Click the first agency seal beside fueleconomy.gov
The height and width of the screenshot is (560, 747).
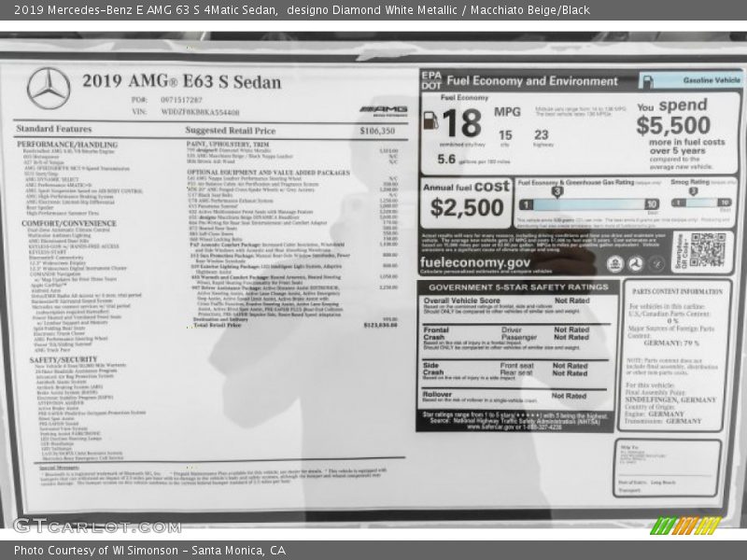(614, 264)
